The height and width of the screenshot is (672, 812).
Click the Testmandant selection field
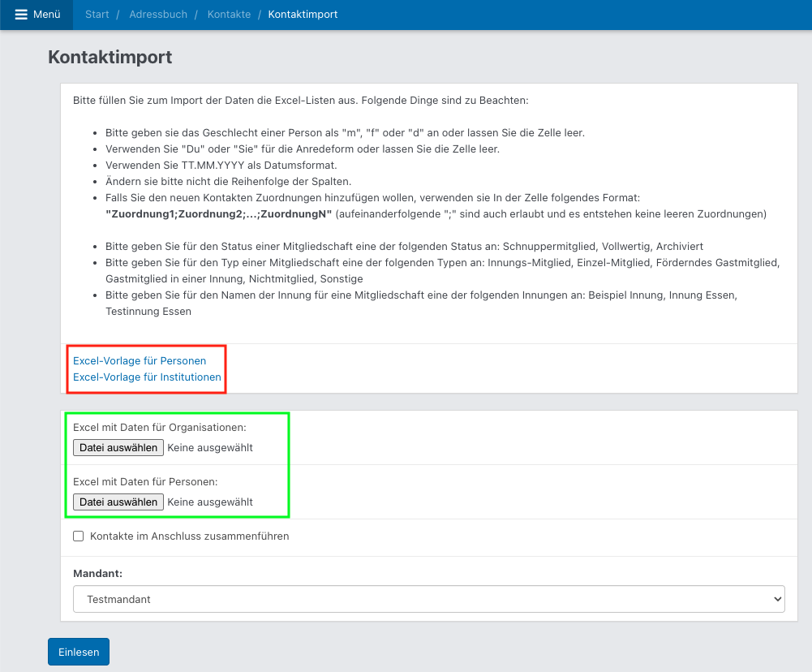coord(428,599)
